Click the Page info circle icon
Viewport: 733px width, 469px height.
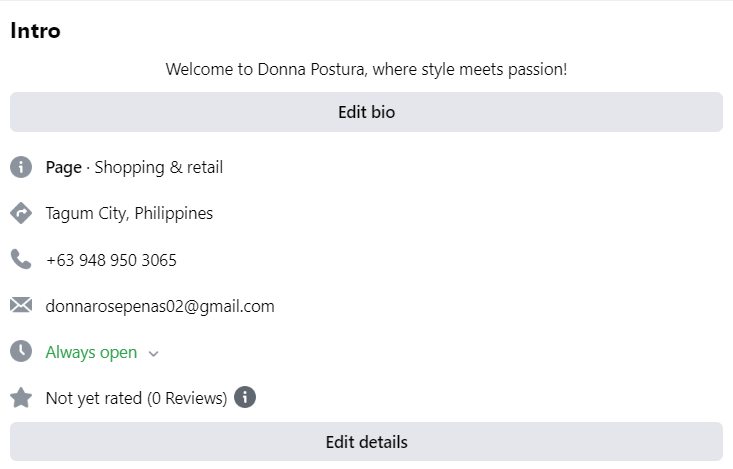pyautogui.click(x=21, y=167)
